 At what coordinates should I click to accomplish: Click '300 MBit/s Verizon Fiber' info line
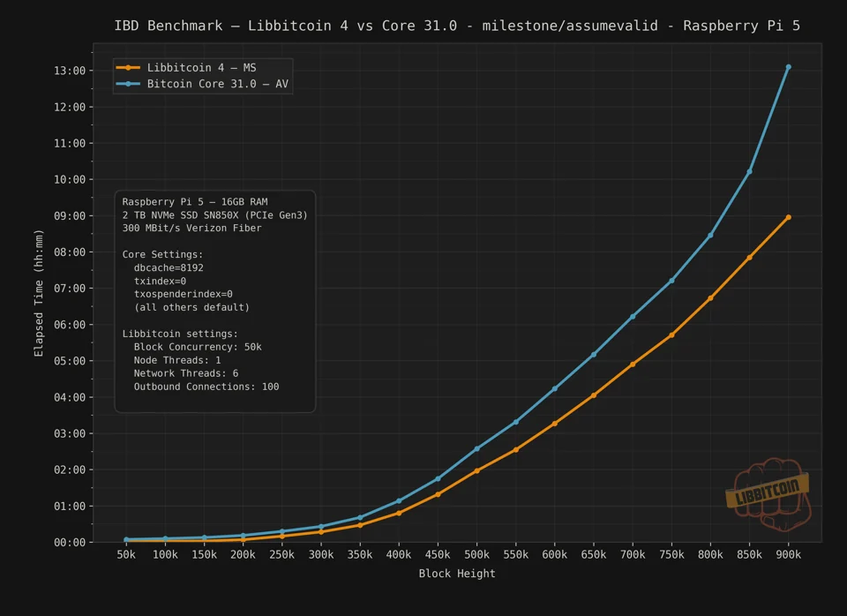(191, 228)
